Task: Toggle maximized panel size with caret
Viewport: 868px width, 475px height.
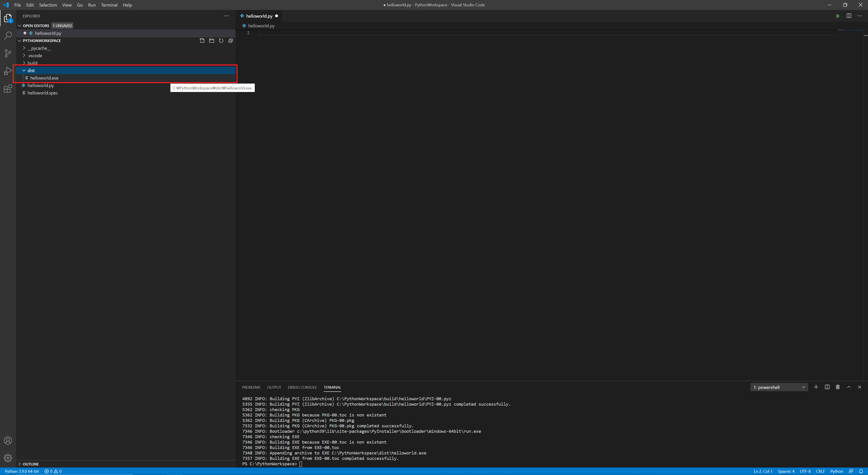Action: 849,387
